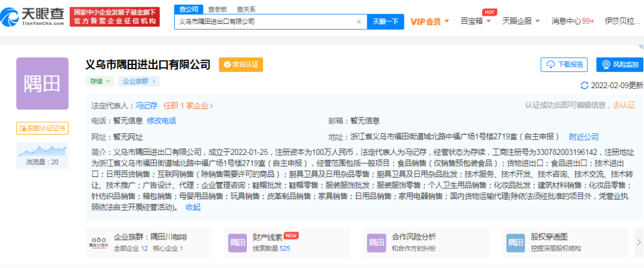644x268 pixels.
Task: Click the 去认证 link
Action: [624, 105]
